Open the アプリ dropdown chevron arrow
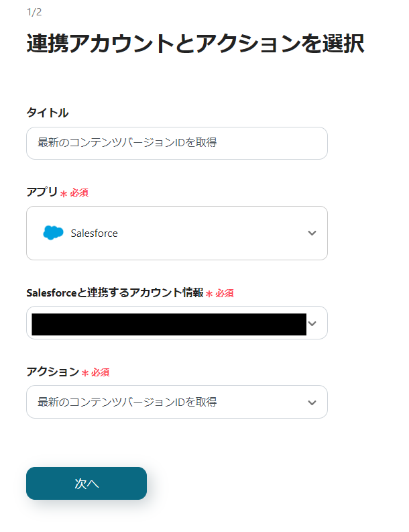The width and height of the screenshot is (409, 532). 312,233
